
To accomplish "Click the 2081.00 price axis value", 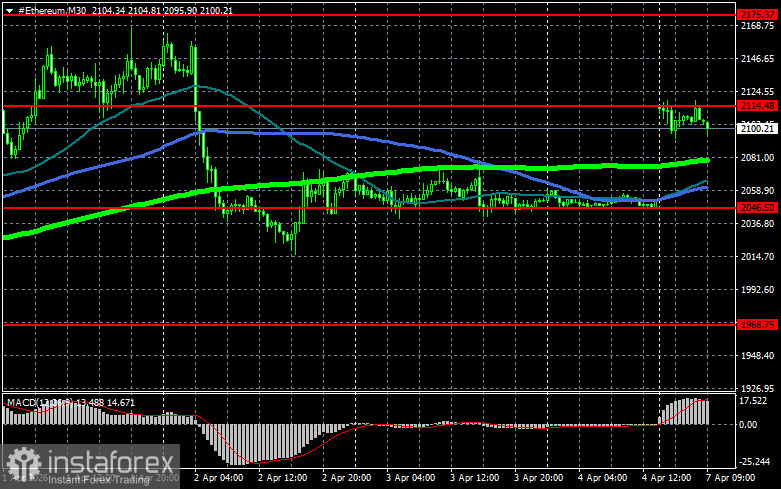I will coord(758,157).
